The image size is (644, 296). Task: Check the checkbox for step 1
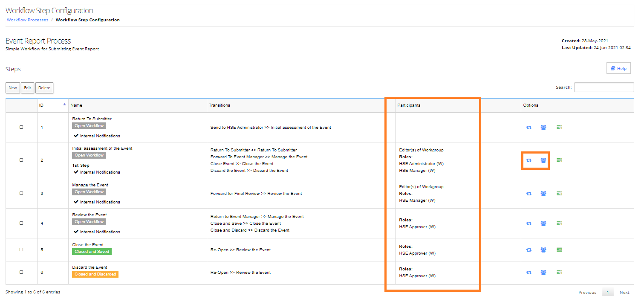click(x=21, y=127)
